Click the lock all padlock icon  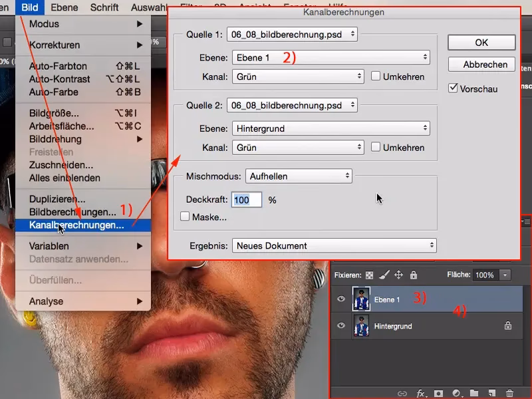tap(413, 275)
